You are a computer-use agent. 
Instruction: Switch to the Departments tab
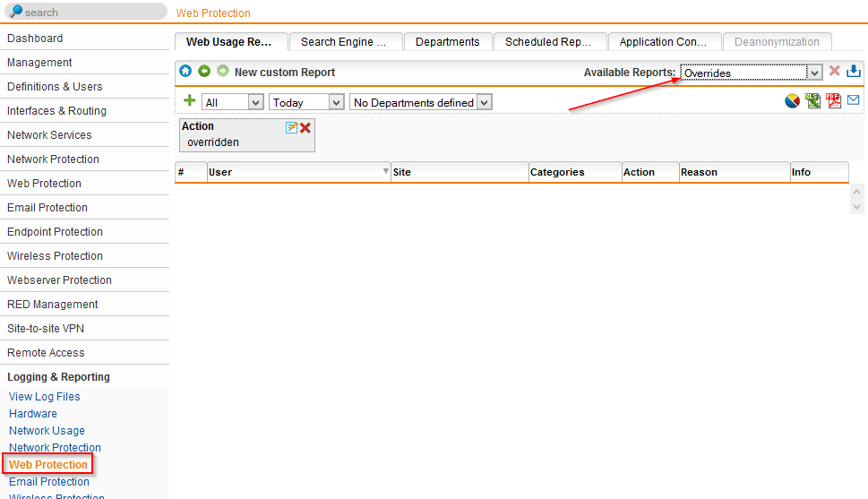pyautogui.click(x=447, y=42)
